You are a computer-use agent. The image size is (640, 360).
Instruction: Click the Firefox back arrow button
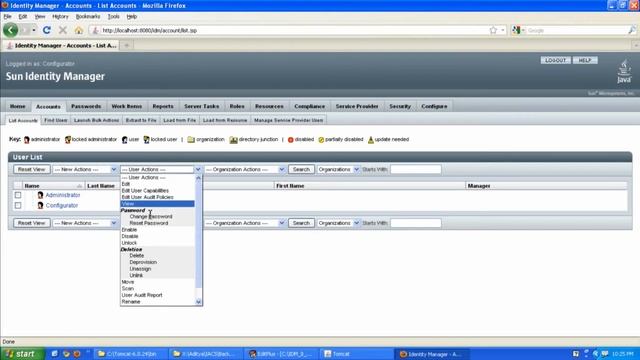click(x=11, y=30)
